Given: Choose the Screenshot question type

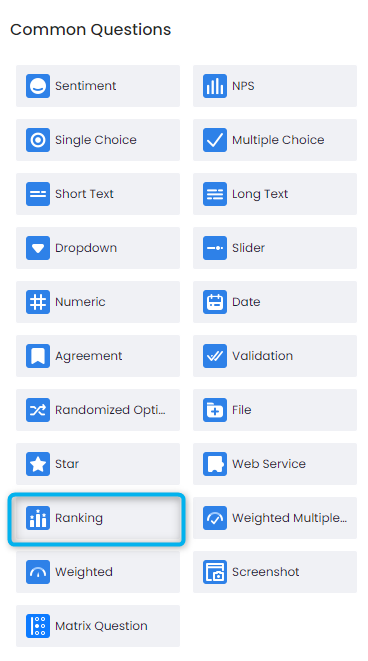Looking at the screenshot, I should point(275,572).
